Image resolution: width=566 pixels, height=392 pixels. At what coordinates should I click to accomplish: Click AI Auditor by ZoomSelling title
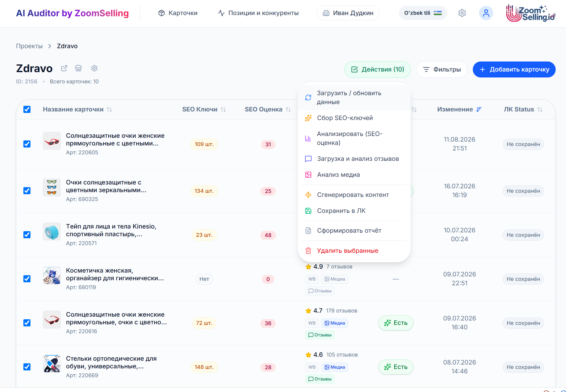72,13
